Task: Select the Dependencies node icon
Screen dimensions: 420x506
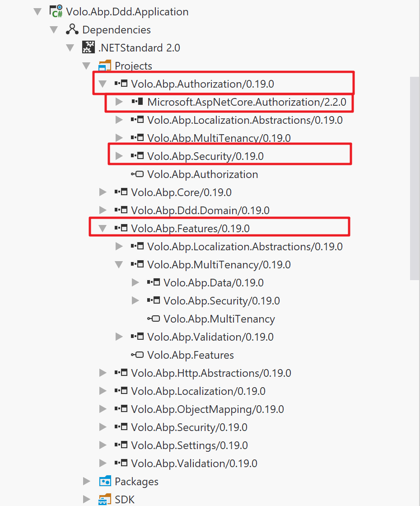Action: pyautogui.click(x=73, y=29)
